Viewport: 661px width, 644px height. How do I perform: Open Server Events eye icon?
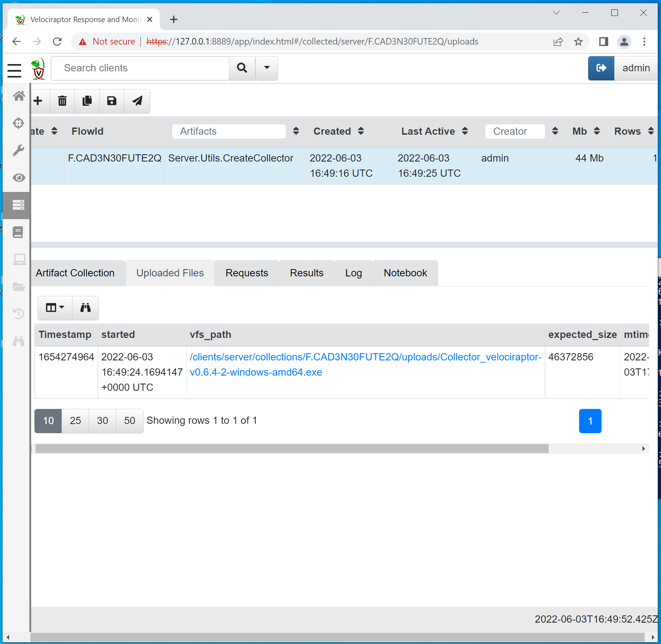pyautogui.click(x=18, y=177)
